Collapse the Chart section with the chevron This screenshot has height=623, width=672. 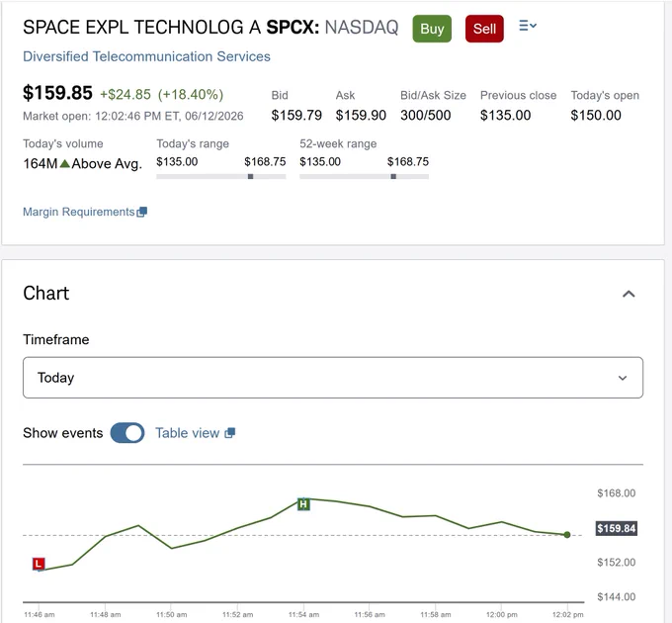629,294
